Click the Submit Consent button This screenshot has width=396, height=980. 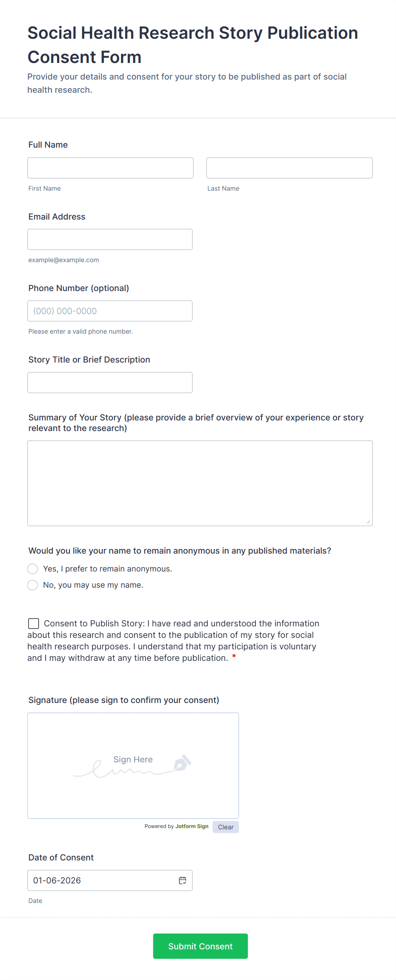pyautogui.click(x=200, y=946)
